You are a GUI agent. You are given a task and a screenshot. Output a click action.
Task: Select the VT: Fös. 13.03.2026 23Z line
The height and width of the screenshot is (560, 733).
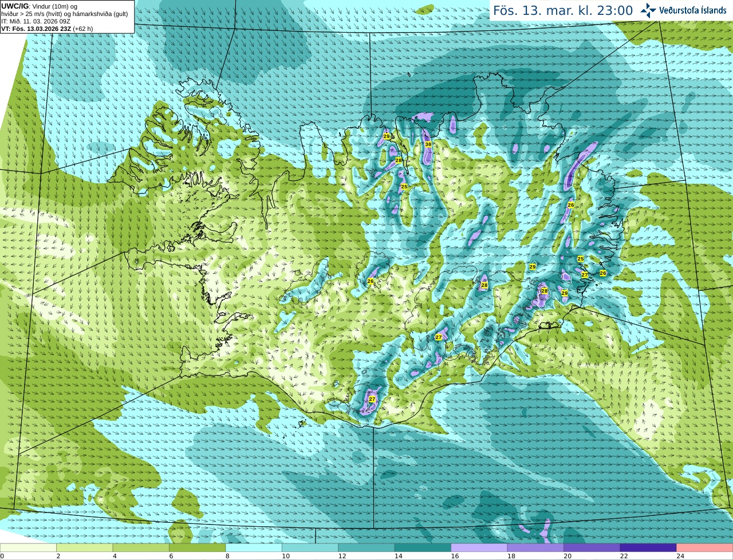(47, 29)
